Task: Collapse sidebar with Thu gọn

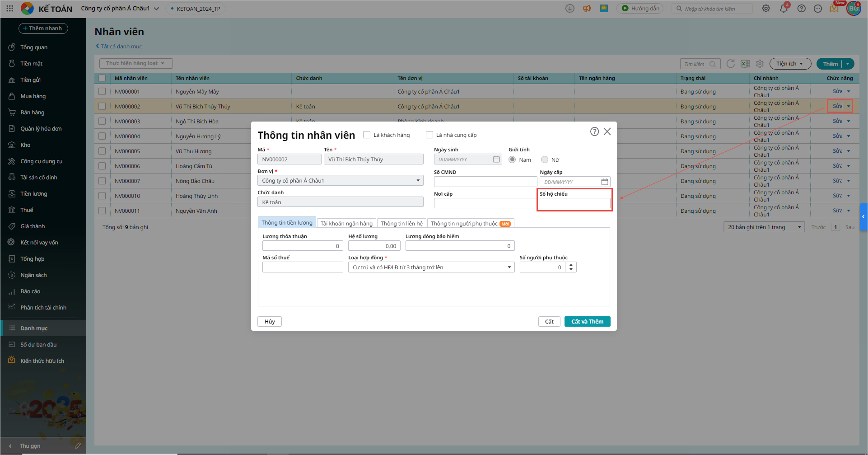Action: 30,446
